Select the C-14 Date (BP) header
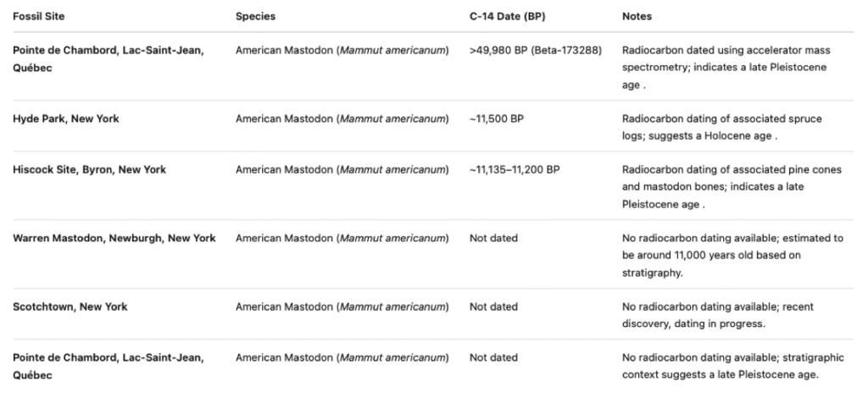Viewport: 868px width, 393px height. point(508,16)
